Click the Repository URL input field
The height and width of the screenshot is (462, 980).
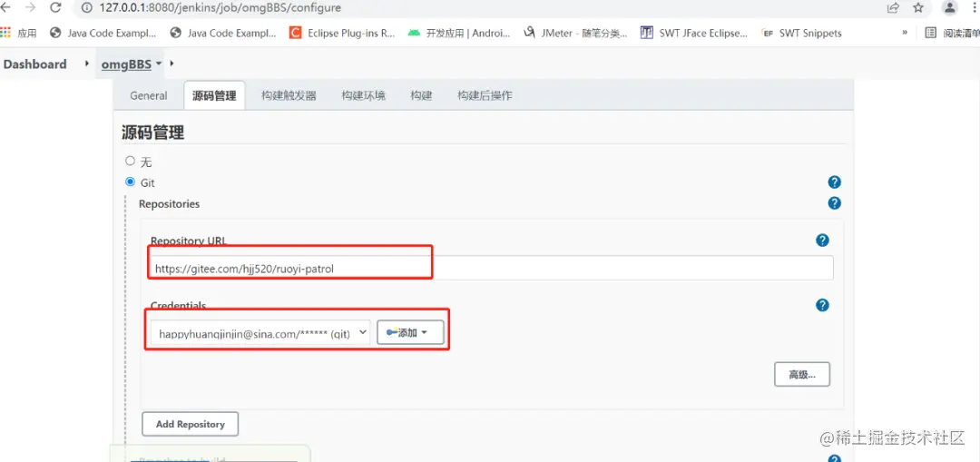pyautogui.click(x=491, y=268)
